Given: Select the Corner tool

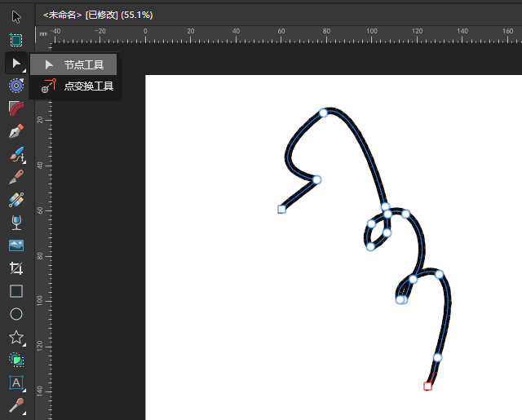Looking at the screenshot, I should pos(16,108).
